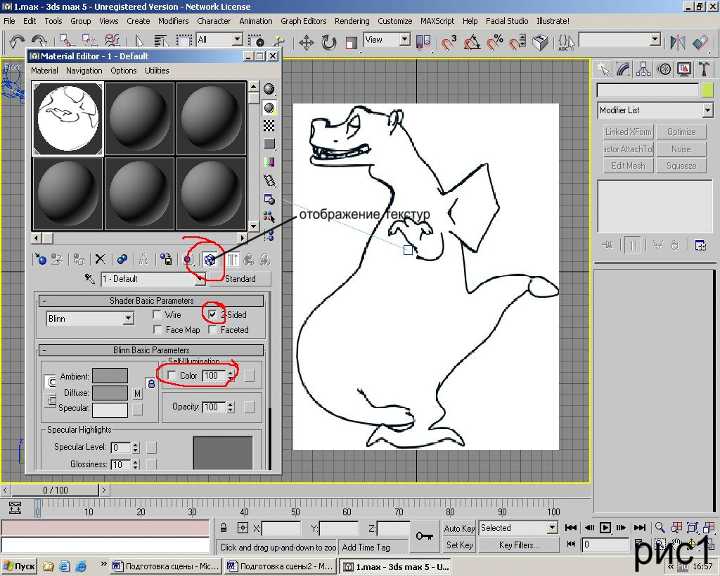The height and width of the screenshot is (576, 720).
Task: Click Reset Map/Material X icon in Material Editor
Action: (x=100, y=258)
